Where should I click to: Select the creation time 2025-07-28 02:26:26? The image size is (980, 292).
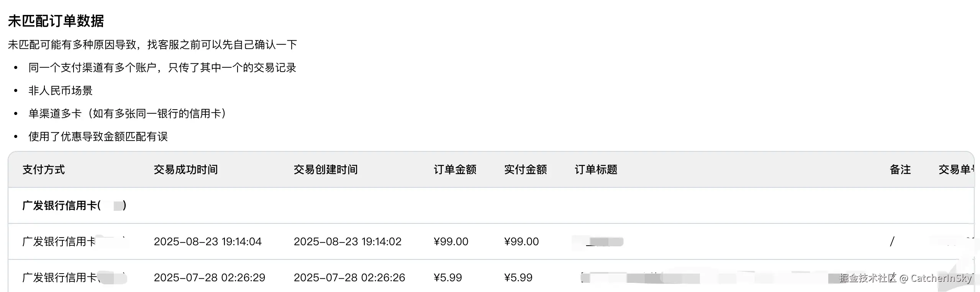click(x=349, y=277)
